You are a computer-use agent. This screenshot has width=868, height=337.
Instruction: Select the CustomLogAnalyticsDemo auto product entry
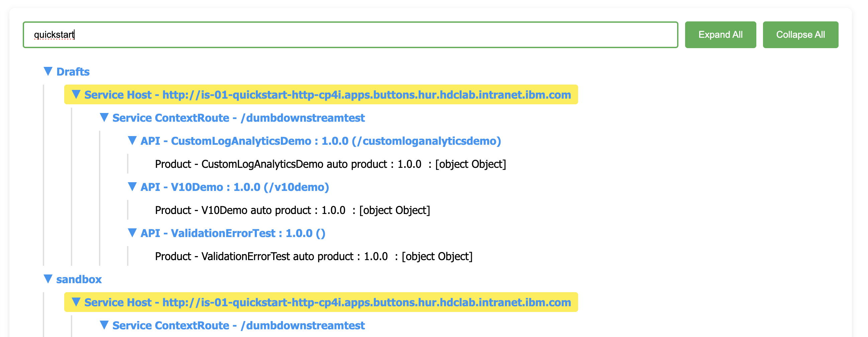coord(330,164)
